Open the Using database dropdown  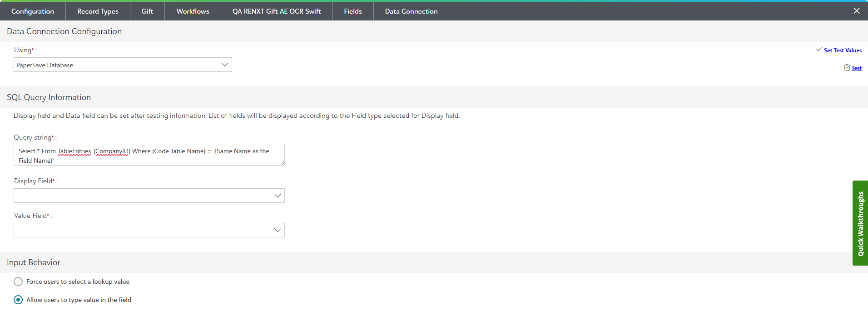click(123, 65)
